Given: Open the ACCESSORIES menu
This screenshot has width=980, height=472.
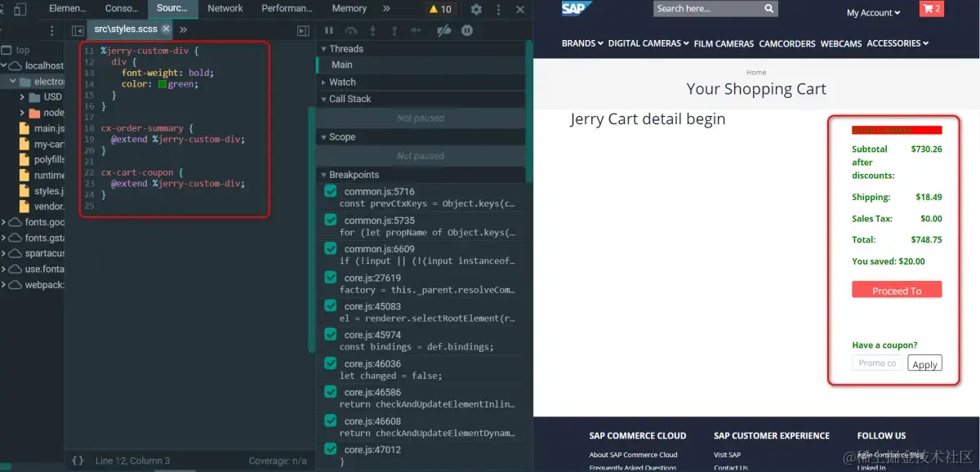Looking at the screenshot, I should tap(898, 43).
